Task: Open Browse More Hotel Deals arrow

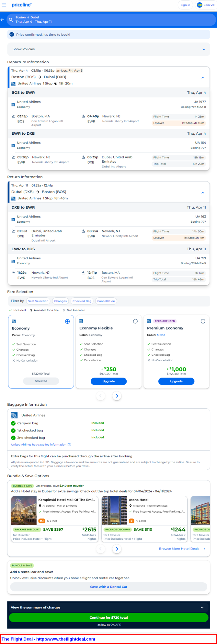Action: pyautogui.click(x=204, y=549)
